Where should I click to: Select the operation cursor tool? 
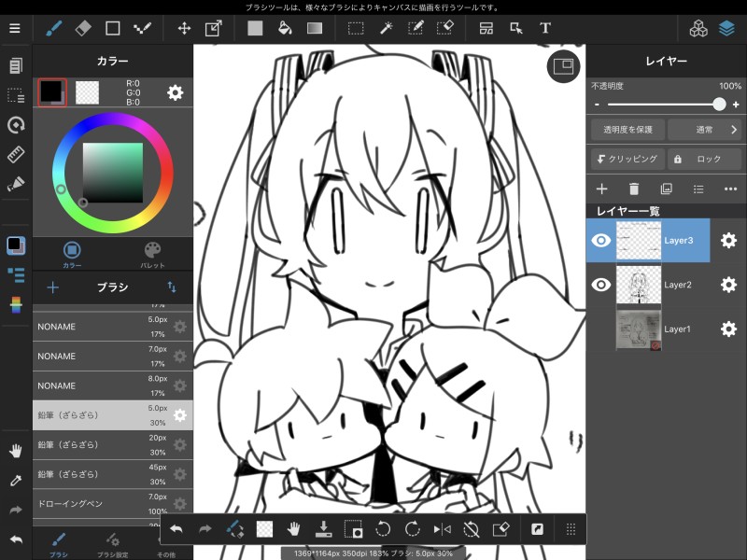click(516, 29)
